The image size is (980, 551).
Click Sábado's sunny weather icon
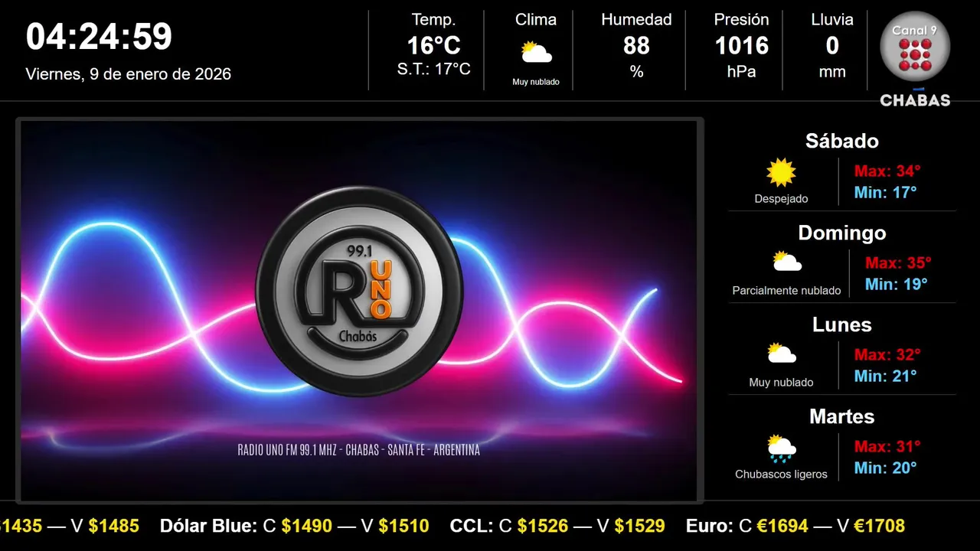pyautogui.click(x=781, y=172)
